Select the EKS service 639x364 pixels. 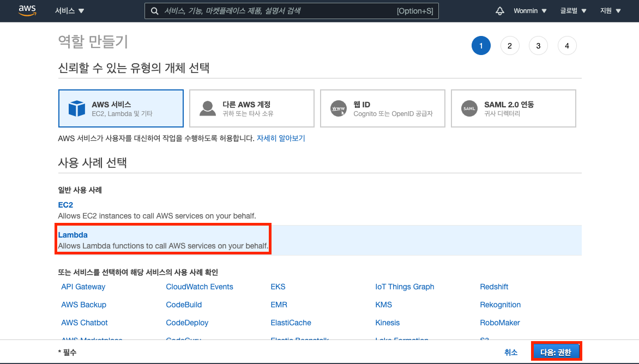click(x=278, y=287)
